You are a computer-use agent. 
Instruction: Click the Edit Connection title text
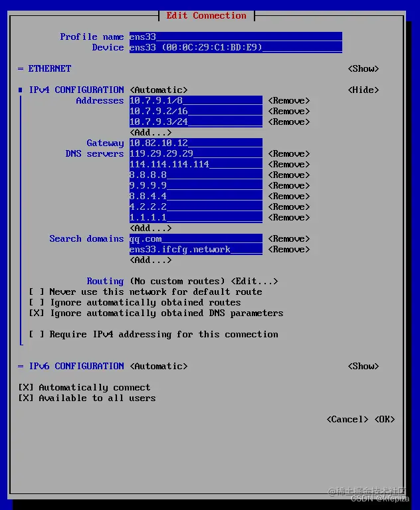click(x=207, y=16)
